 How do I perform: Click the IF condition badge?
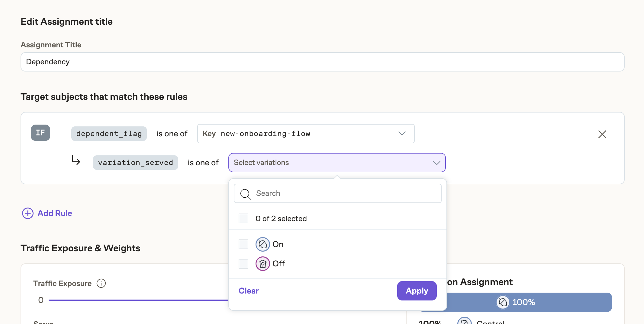pos(40,133)
